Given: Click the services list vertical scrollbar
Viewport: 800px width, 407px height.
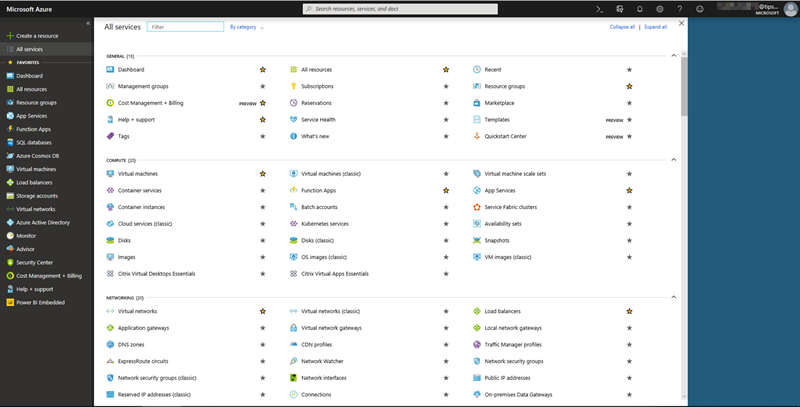Looking at the screenshot, I should (682, 90).
